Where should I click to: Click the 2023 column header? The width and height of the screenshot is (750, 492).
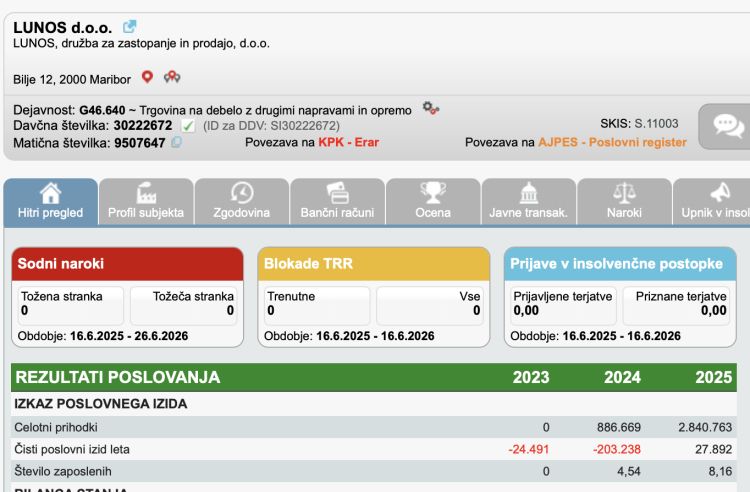point(531,377)
